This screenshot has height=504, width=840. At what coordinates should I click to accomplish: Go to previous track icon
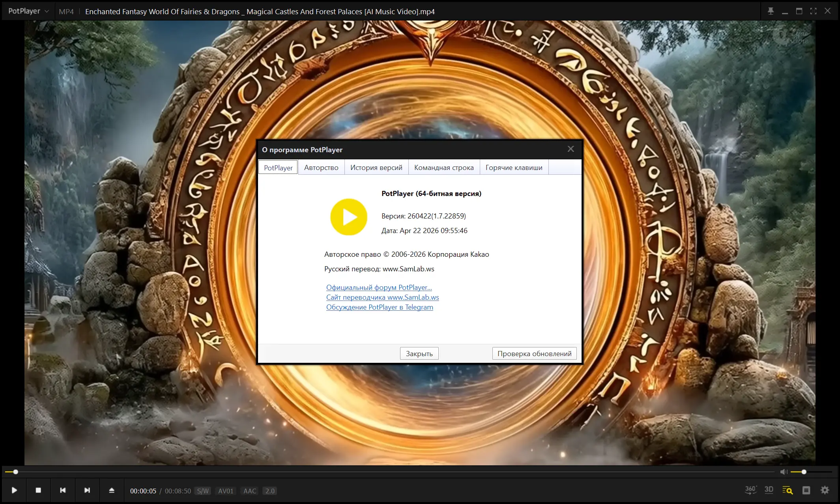63,490
